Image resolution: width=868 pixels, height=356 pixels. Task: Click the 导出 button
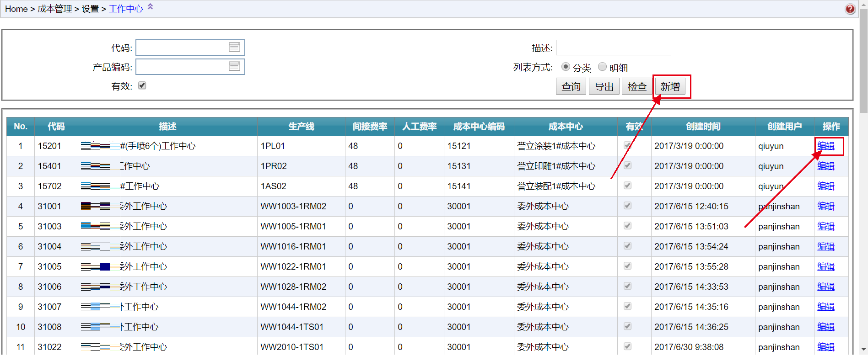click(604, 86)
